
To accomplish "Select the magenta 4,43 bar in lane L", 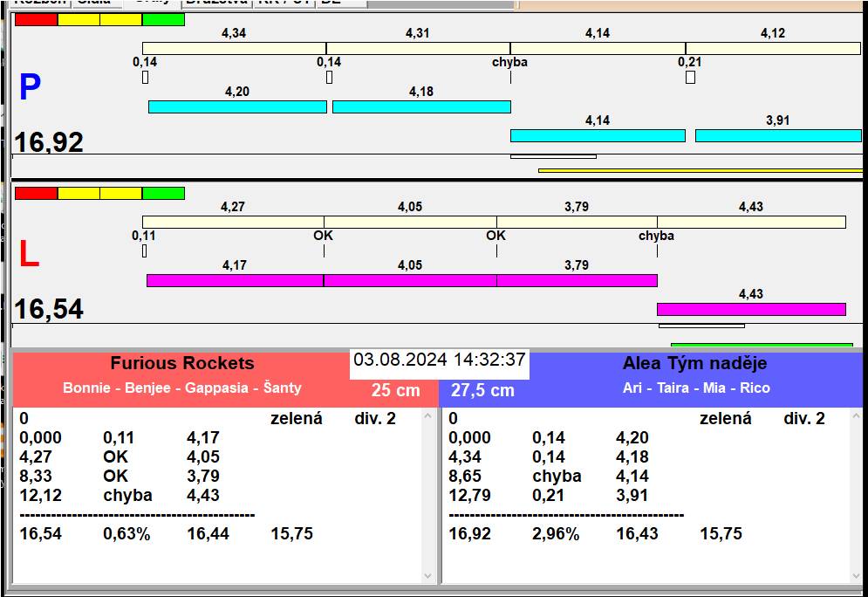I will pos(751,309).
